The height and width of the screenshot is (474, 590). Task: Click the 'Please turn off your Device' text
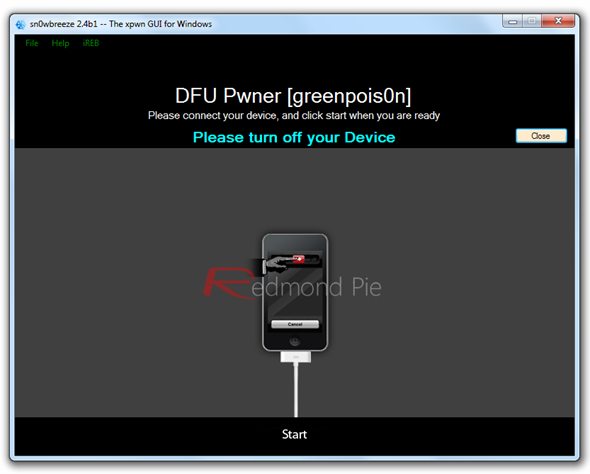tap(294, 138)
